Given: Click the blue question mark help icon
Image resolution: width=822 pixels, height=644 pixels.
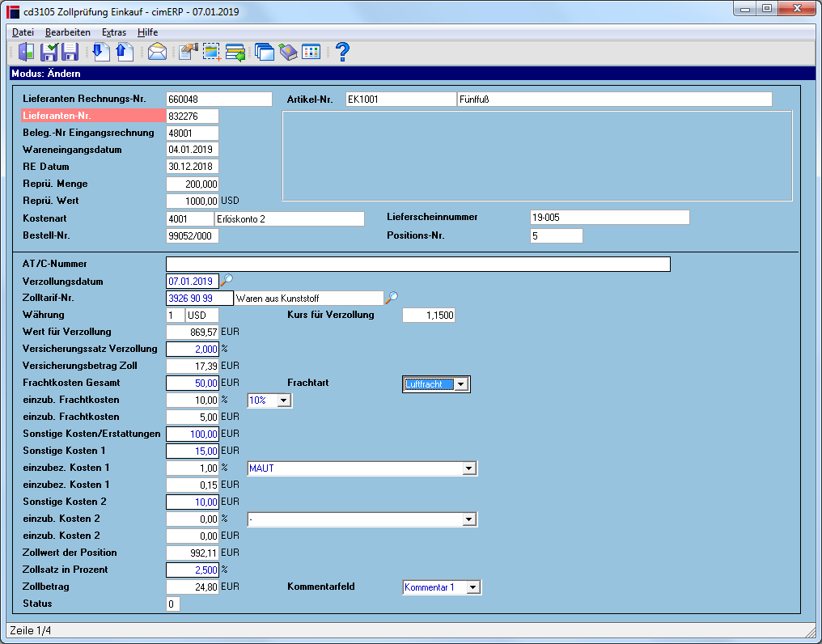Looking at the screenshot, I should pyautogui.click(x=342, y=52).
